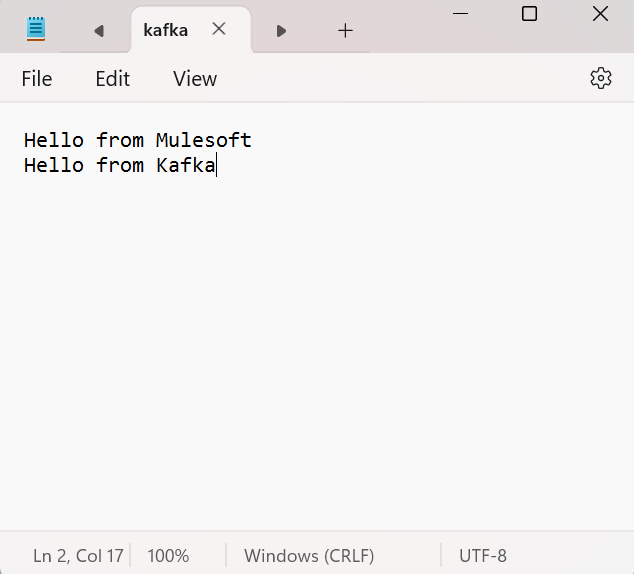Place cursor on the word Mulesoft
The height and width of the screenshot is (574, 634).
click(x=203, y=140)
